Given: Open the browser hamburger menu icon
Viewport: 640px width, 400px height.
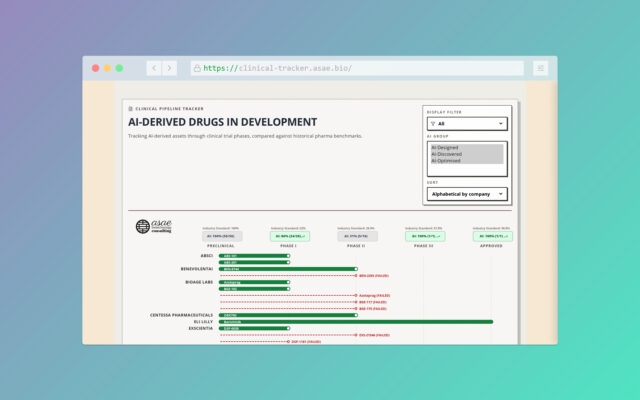Looking at the screenshot, I should pos(540,68).
